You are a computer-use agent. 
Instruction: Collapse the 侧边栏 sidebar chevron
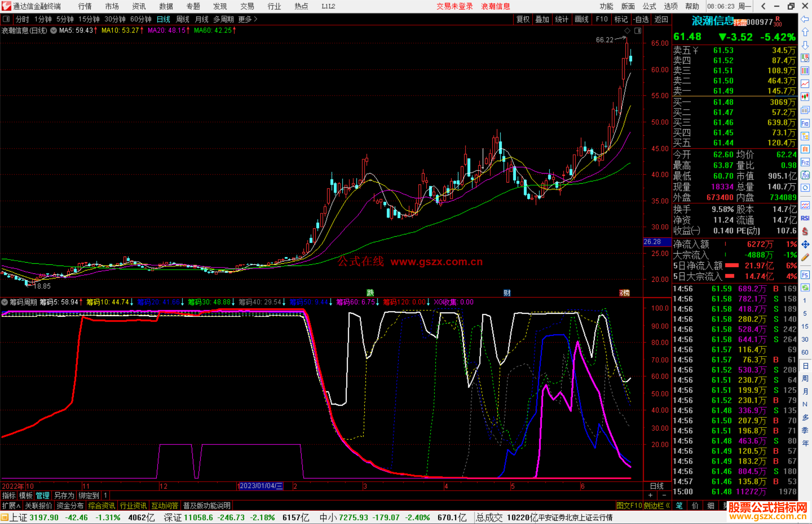point(667,506)
